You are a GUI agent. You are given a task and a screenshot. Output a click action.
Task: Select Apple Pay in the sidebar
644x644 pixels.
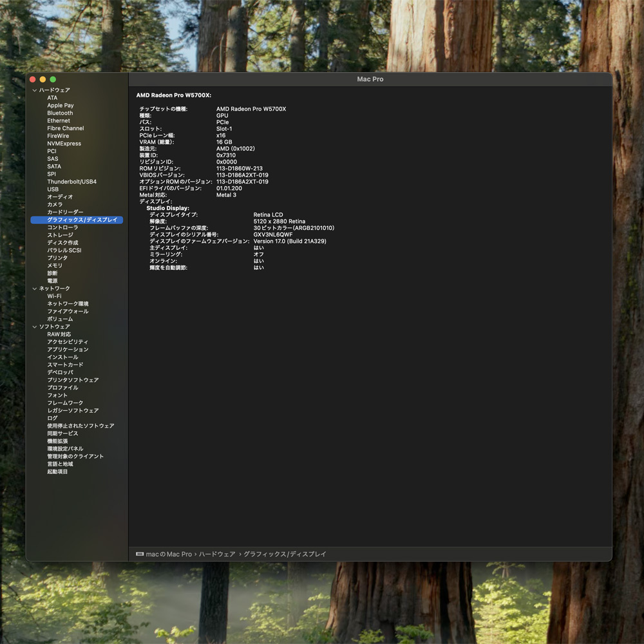[61, 106]
